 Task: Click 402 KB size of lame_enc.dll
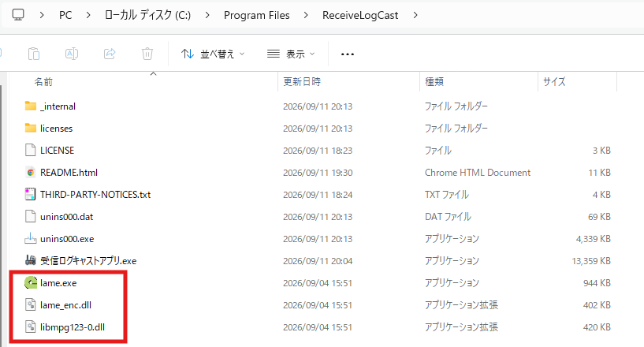click(x=597, y=305)
